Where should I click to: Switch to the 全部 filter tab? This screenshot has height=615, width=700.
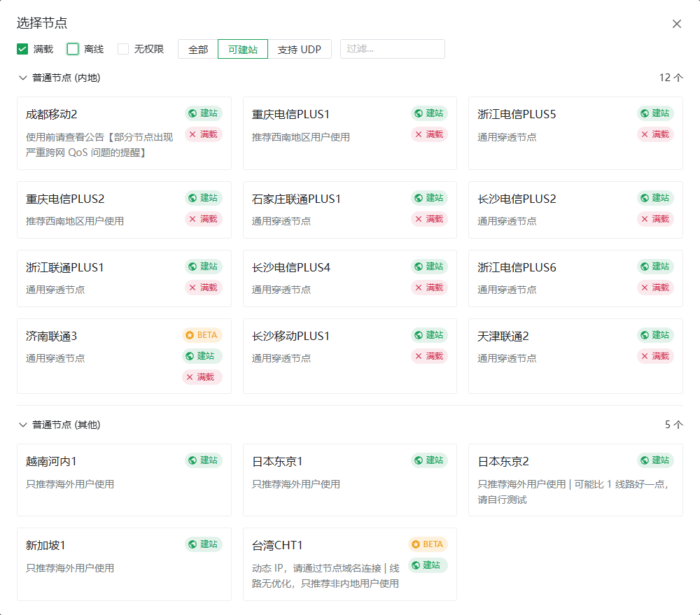(198, 49)
